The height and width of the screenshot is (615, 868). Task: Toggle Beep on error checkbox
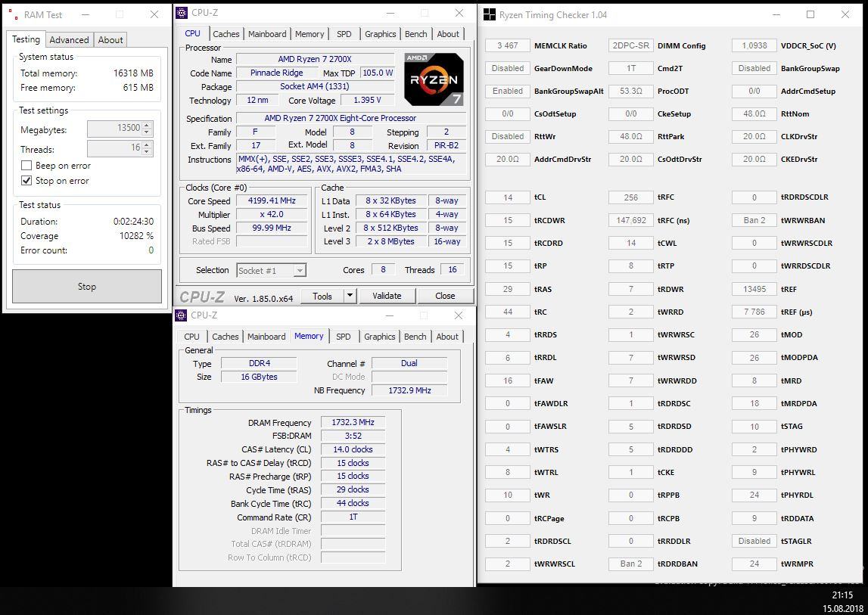pyautogui.click(x=26, y=165)
